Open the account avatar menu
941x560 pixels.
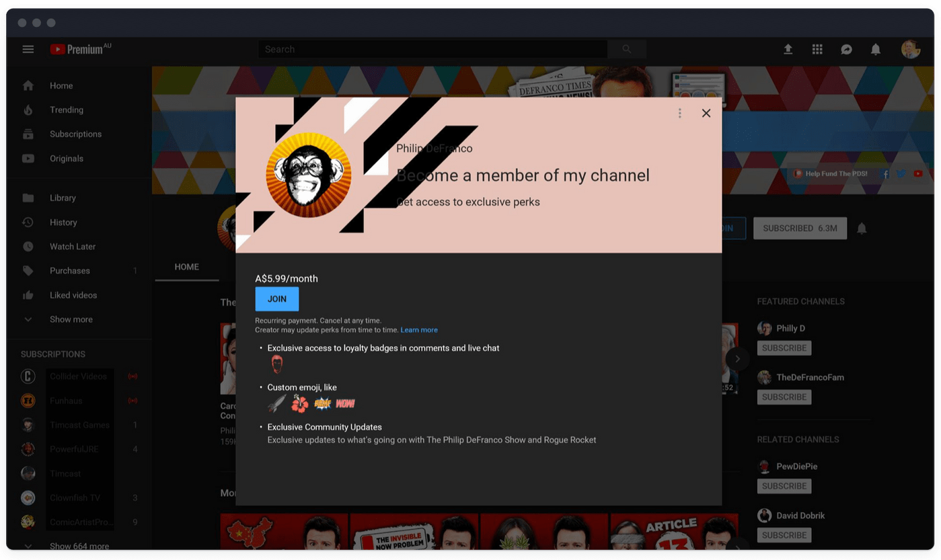[911, 49]
